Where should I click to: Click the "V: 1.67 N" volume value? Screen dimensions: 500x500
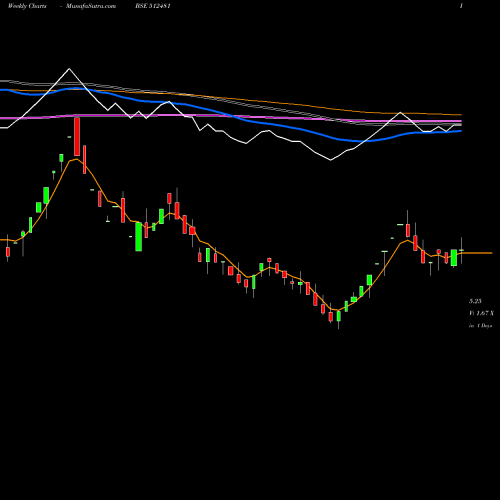click(x=481, y=313)
